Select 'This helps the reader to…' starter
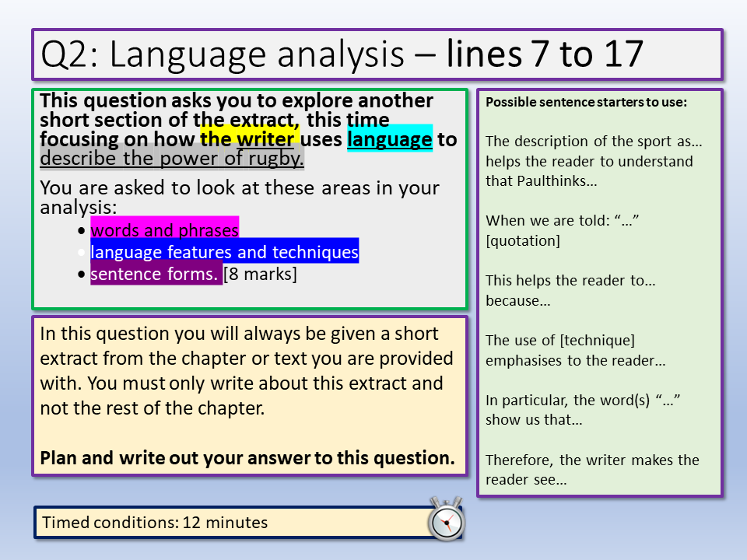This screenshot has height=560, width=747. [570, 281]
